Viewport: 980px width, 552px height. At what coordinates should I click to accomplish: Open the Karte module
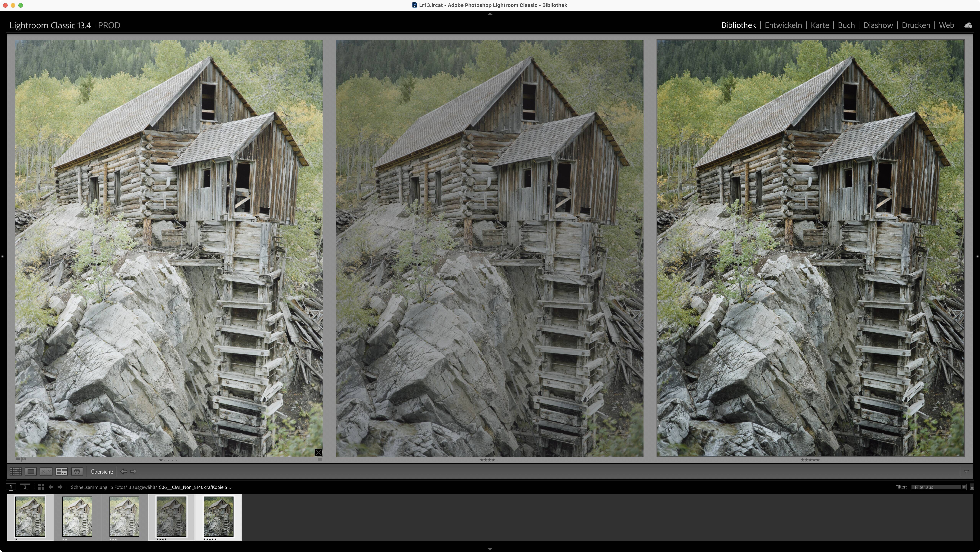819,25
